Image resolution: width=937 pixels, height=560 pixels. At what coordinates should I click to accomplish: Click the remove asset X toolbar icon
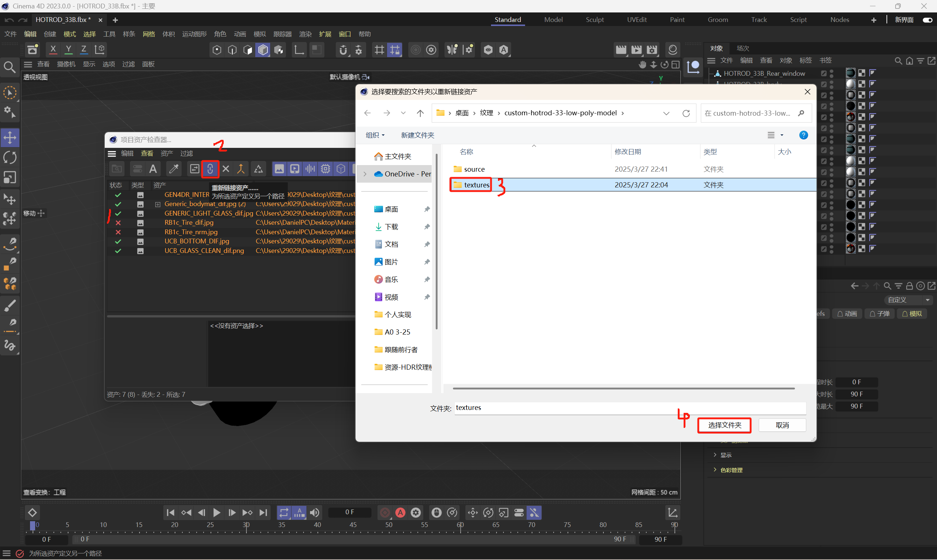(226, 169)
